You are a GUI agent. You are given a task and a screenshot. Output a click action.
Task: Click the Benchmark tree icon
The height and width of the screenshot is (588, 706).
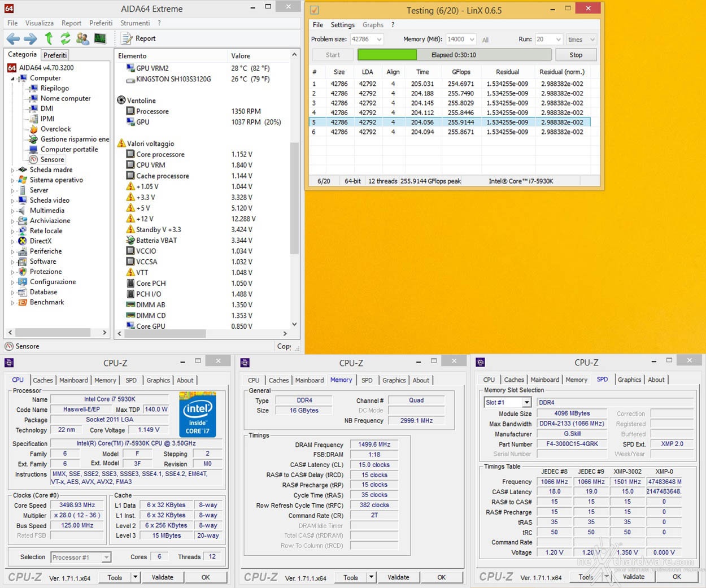point(23,302)
